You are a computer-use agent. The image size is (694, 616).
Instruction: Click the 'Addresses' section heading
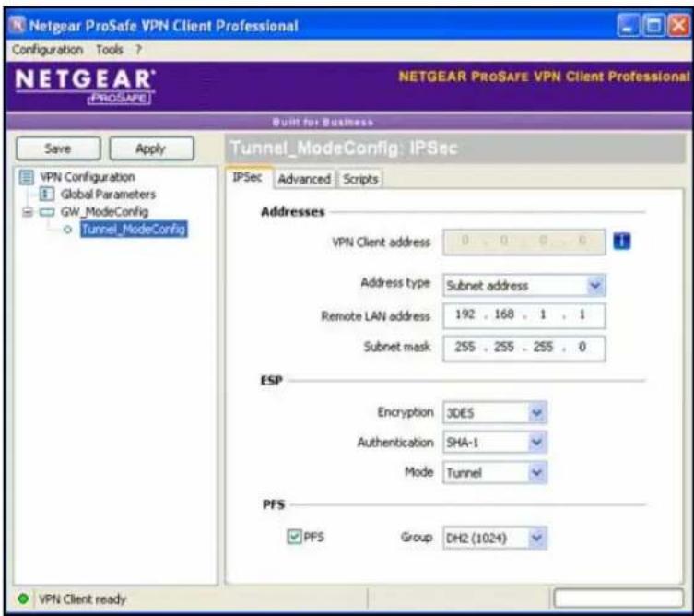(x=293, y=212)
